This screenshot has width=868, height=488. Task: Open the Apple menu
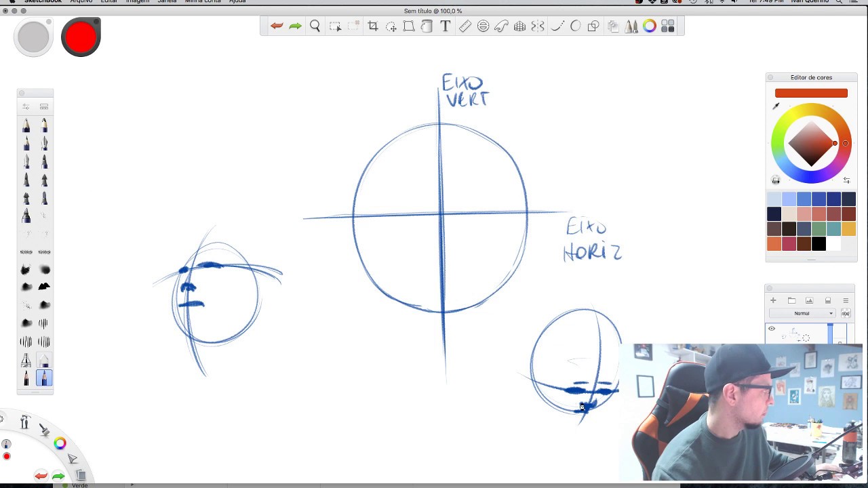(12, 2)
